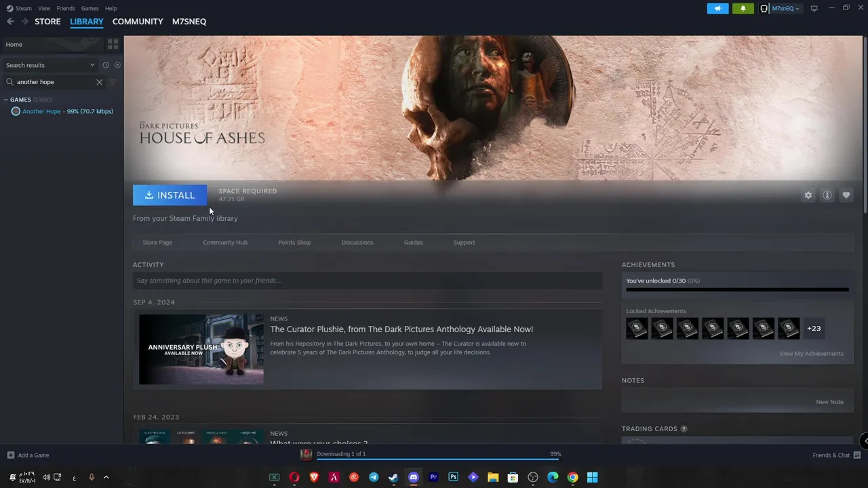Image resolution: width=868 pixels, height=488 pixels.
Task: Open Google Chrome from the taskbar
Action: [x=572, y=477]
